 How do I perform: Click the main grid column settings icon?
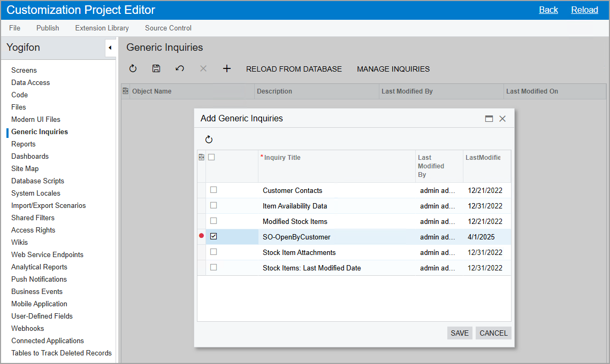(125, 91)
